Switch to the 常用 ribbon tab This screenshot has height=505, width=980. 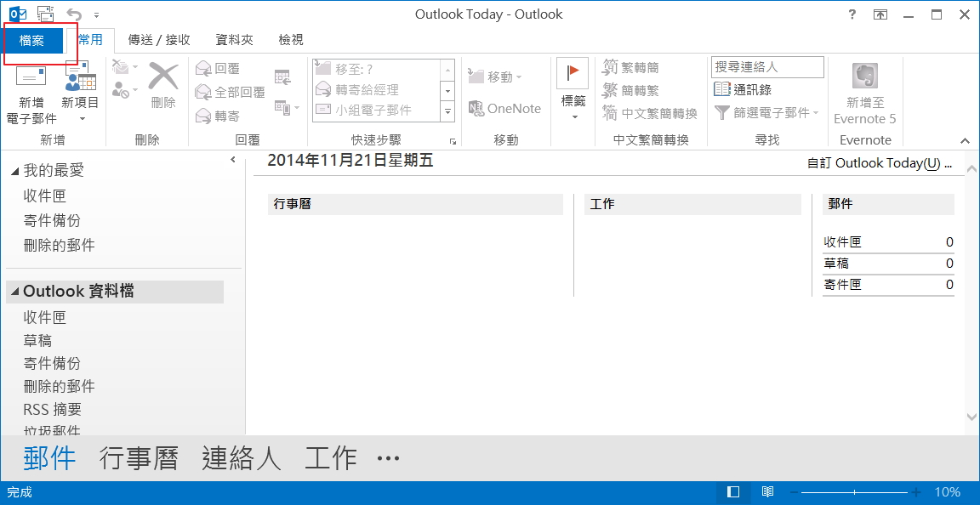pyautogui.click(x=91, y=40)
